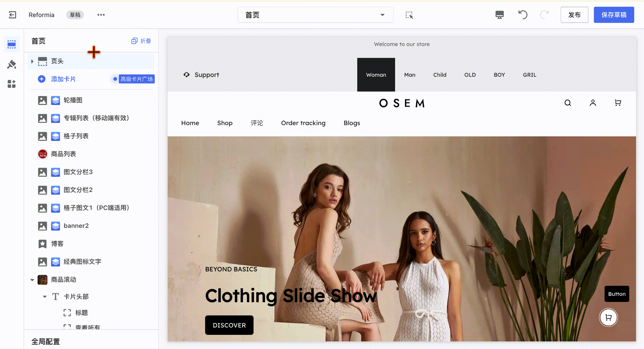Open the theme style paintbrush panel
This screenshot has width=644, height=349.
pos(12,64)
